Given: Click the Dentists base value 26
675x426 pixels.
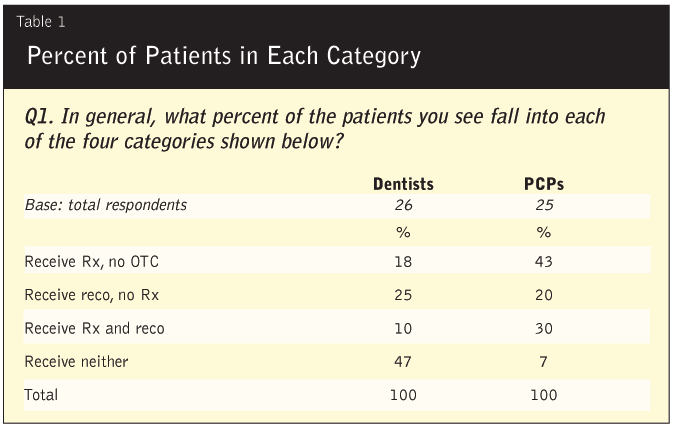Looking at the screenshot, I should point(403,206).
